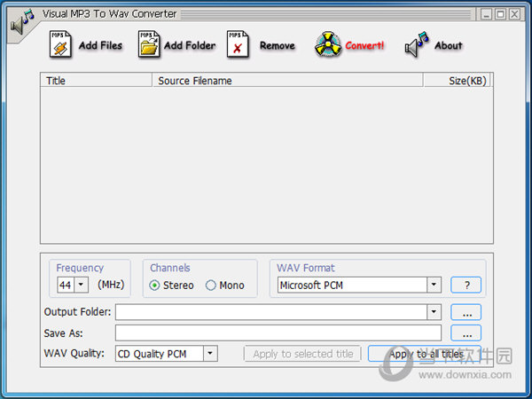Expand the Frequency dropdown

82,285
